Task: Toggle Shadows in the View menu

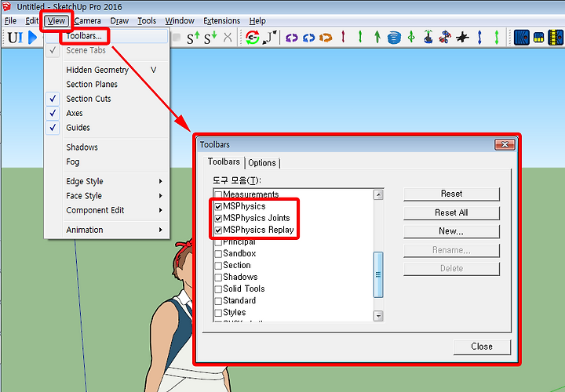Action: [x=107, y=147]
